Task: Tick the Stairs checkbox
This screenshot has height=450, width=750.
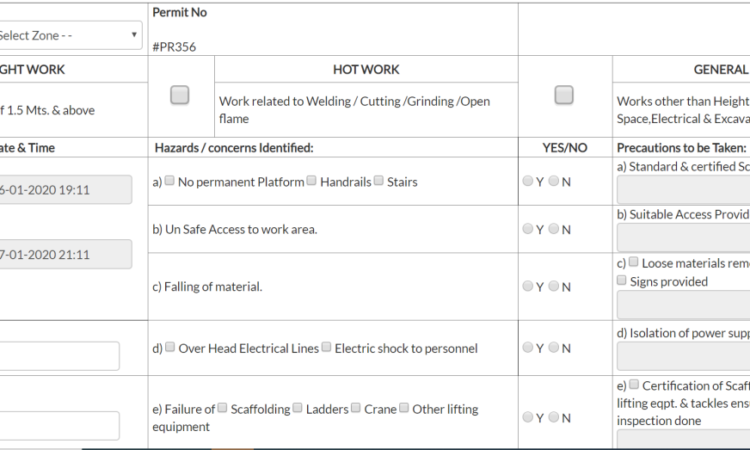Action: (379, 181)
